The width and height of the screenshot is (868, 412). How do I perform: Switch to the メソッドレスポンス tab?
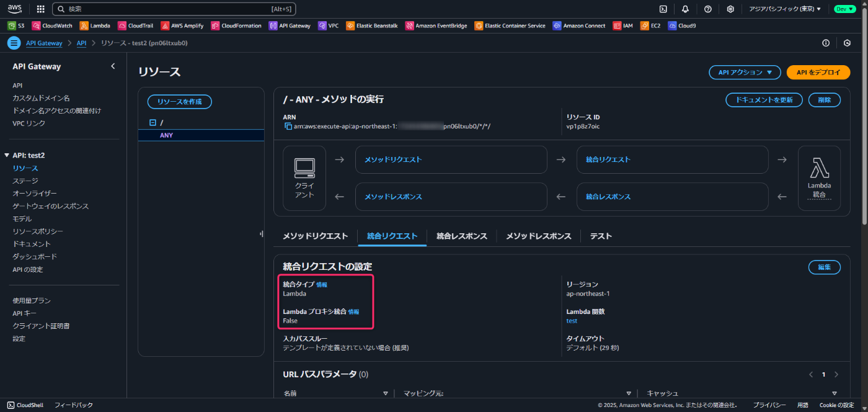coord(537,236)
